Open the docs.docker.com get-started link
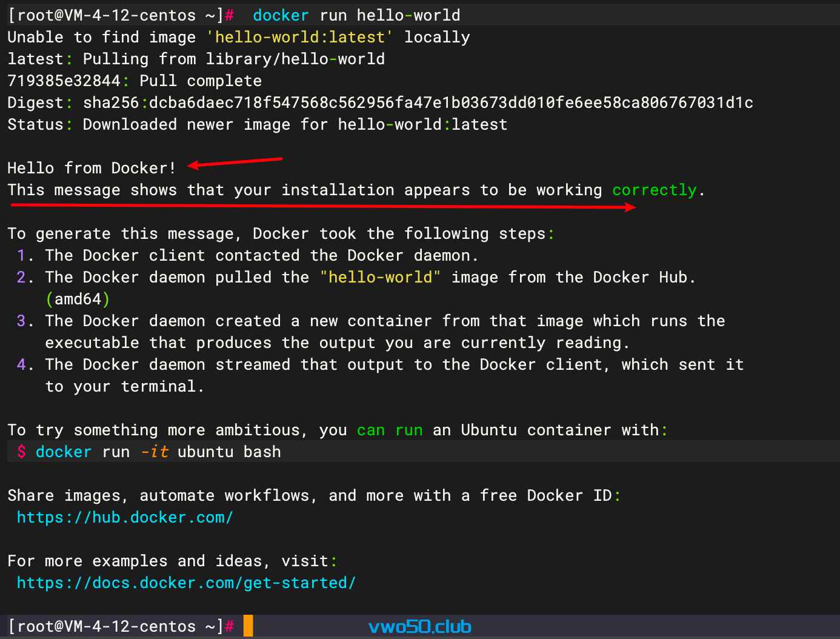This screenshot has height=639, width=840. [x=186, y=583]
